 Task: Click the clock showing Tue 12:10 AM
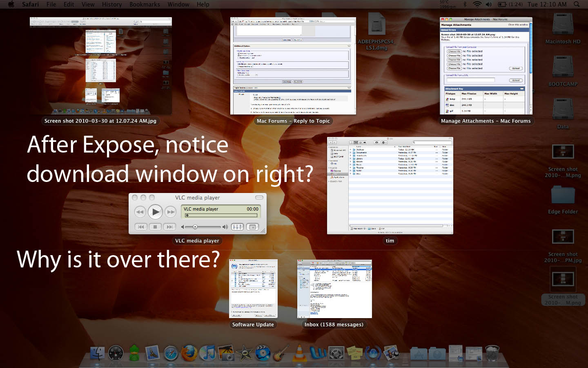(547, 4)
